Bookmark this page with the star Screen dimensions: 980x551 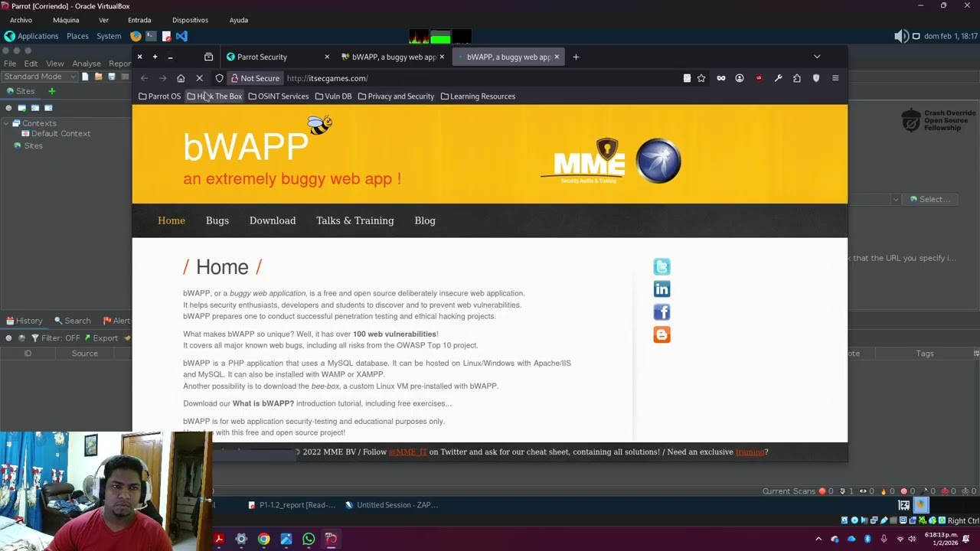pos(701,78)
